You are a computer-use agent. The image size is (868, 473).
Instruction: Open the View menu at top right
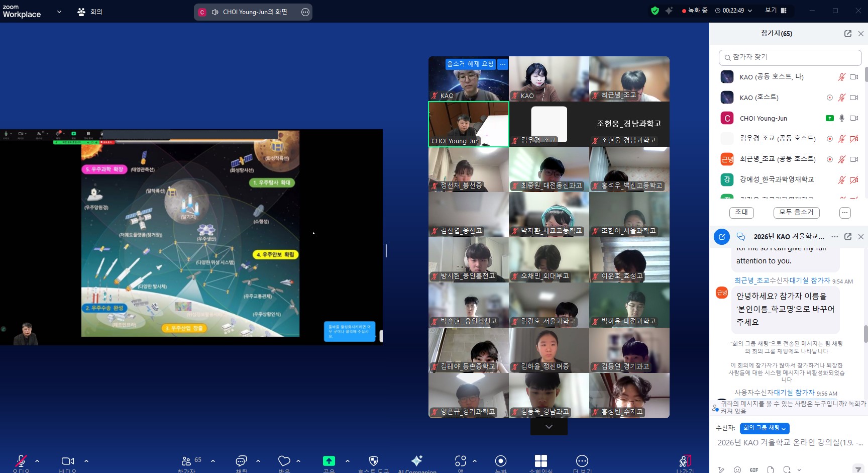776,11
